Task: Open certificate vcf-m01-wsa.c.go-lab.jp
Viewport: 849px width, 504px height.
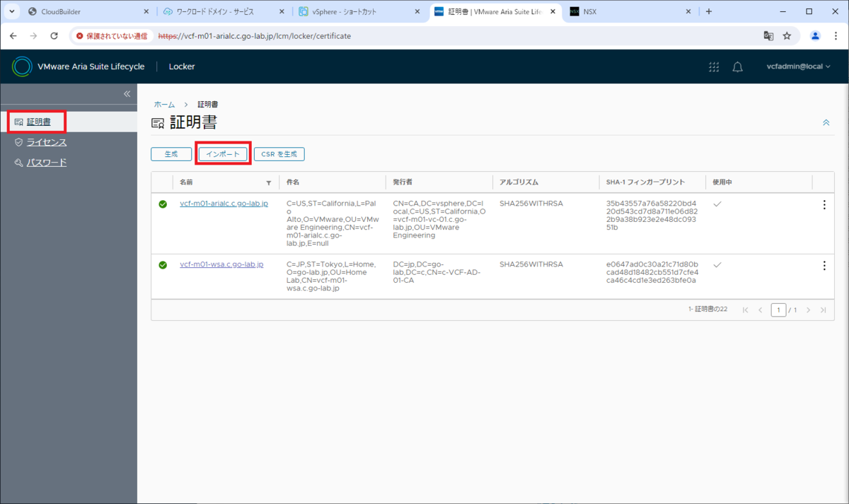Action: coord(221,264)
